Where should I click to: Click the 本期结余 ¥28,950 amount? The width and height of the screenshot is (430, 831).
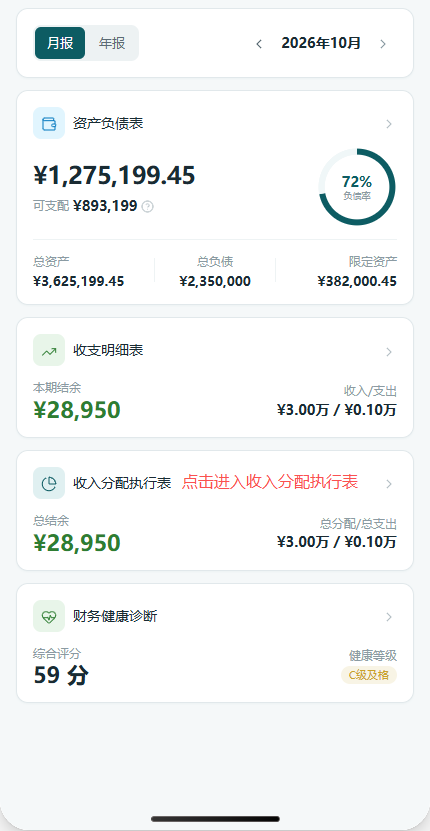click(x=77, y=410)
